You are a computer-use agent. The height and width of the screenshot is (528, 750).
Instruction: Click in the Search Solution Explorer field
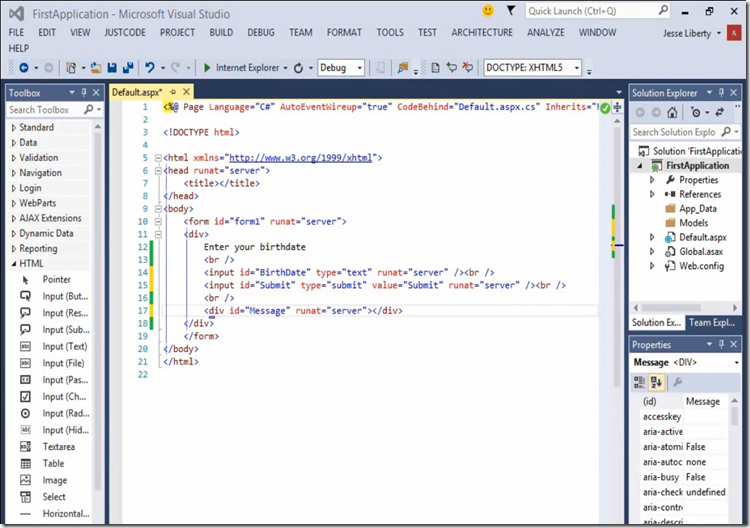[674, 132]
